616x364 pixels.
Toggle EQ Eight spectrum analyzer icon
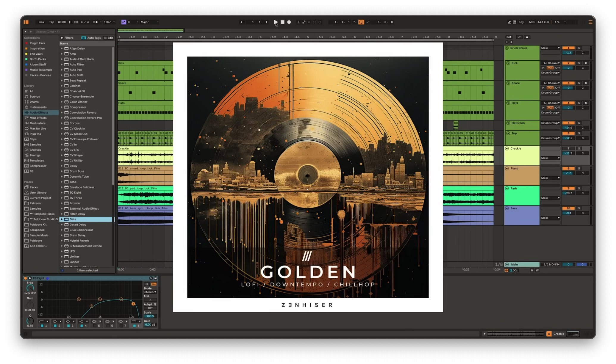click(x=154, y=284)
